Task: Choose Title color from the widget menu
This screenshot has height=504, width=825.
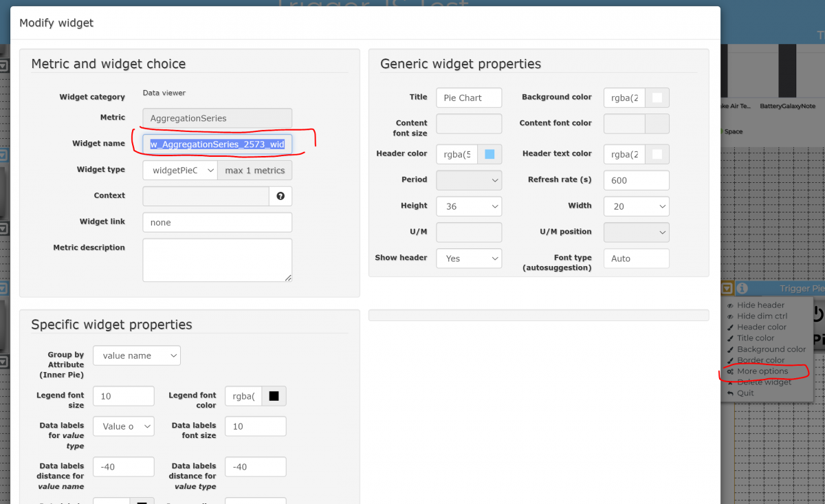Action: coord(756,338)
